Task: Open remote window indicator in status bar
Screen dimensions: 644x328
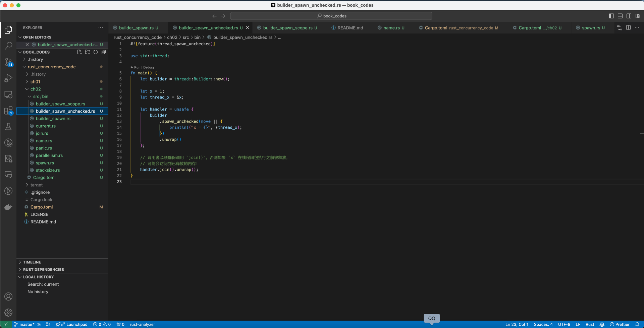Action: [x=6, y=324]
